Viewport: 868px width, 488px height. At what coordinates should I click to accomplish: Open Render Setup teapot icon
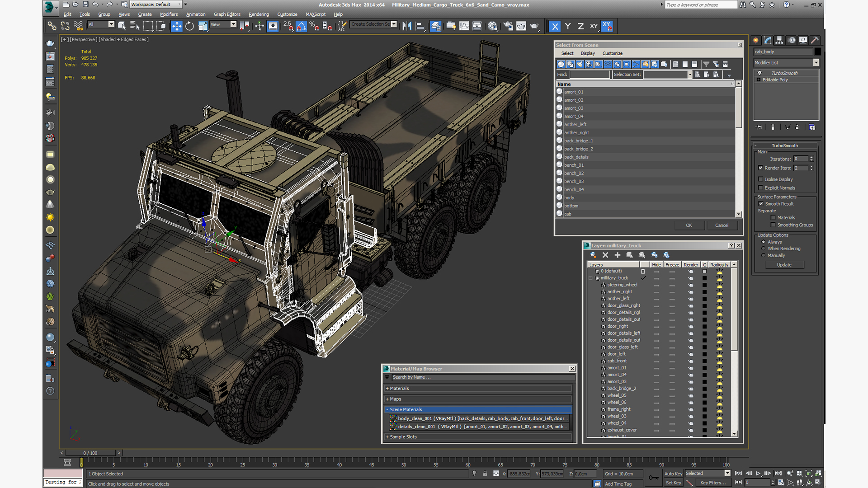[x=508, y=26]
